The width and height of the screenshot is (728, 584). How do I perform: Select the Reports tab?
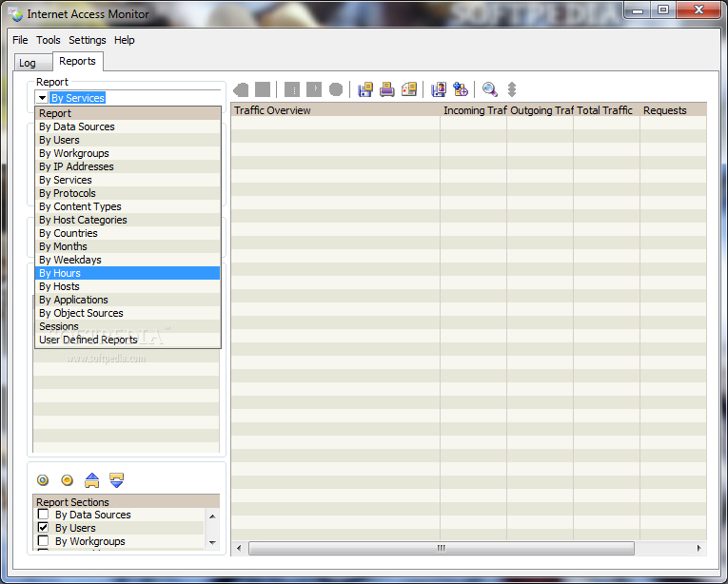(x=77, y=61)
